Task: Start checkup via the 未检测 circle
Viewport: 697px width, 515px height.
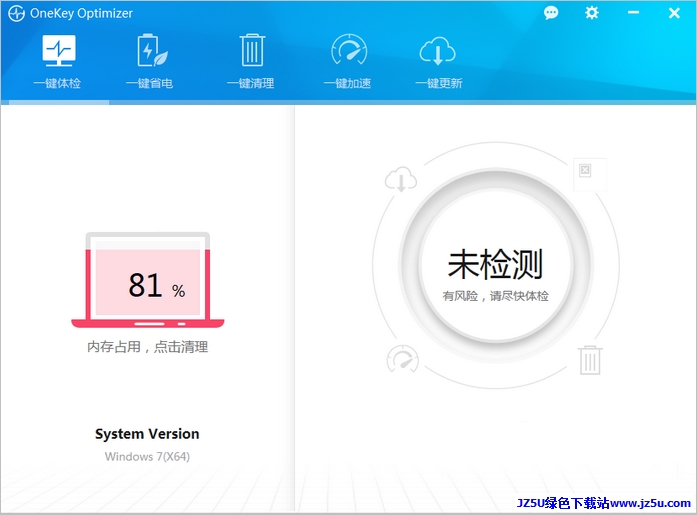Action: coord(496,265)
